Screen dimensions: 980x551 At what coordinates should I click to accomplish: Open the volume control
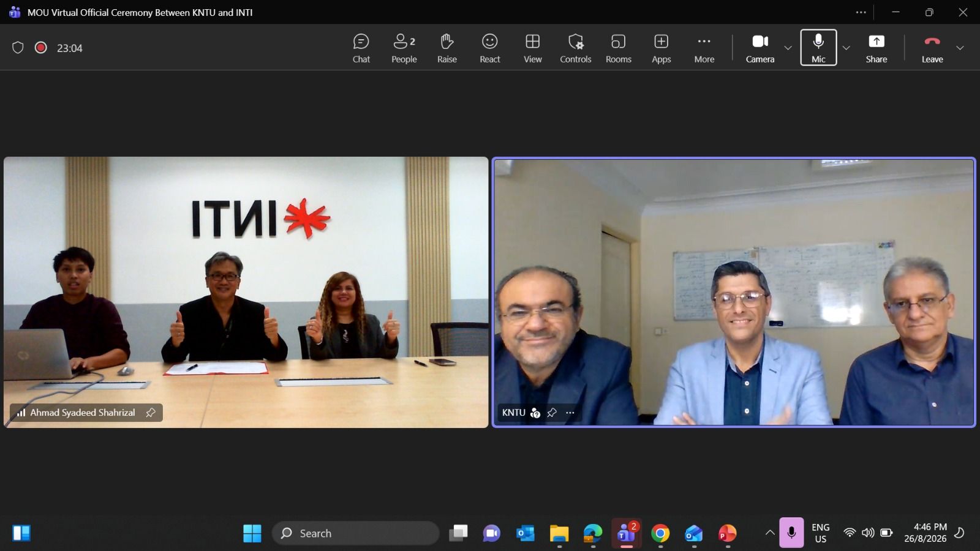click(x=868, y=533)
